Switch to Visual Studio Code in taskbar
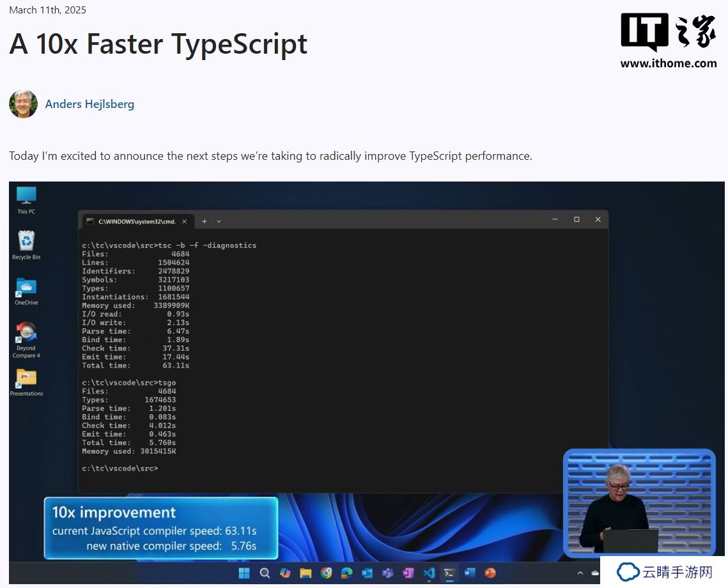728x588 pixels. coord(429,573)
